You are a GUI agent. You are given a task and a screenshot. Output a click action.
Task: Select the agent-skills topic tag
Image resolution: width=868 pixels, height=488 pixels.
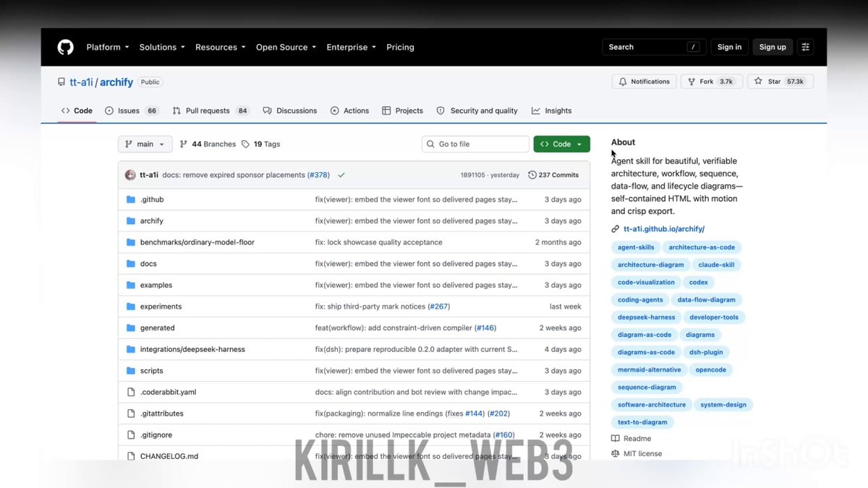[636, 247]
